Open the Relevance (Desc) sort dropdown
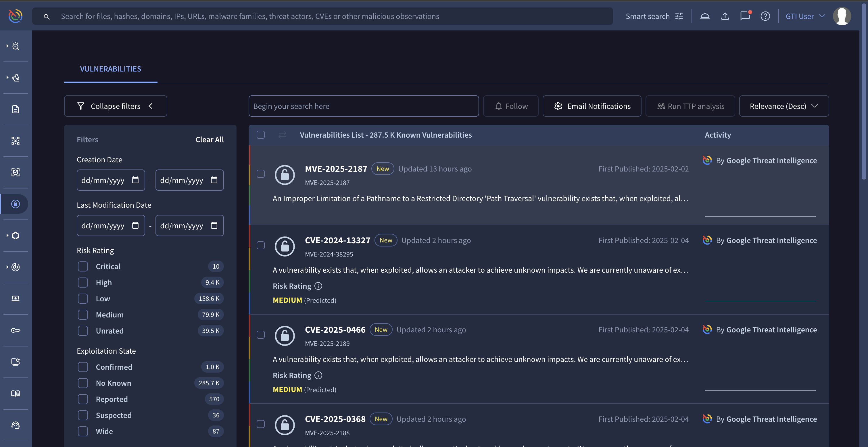Image resolution: width=868 pixels, height=447 pixels. [x=784, y=106]
